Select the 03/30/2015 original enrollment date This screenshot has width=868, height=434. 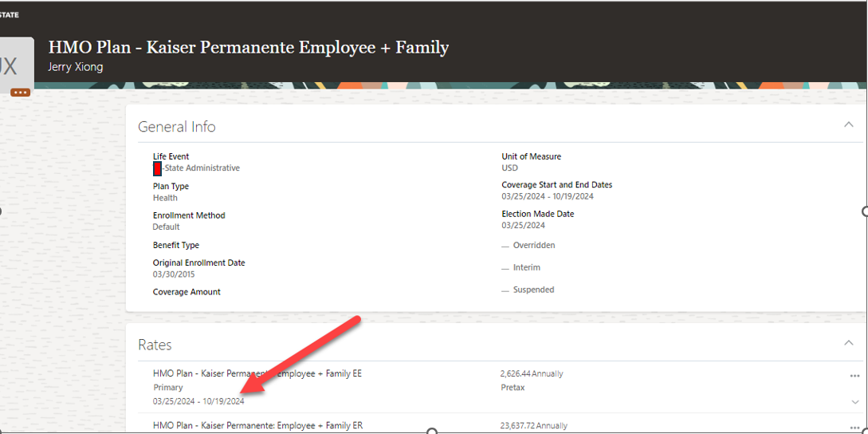coord(174,274)
